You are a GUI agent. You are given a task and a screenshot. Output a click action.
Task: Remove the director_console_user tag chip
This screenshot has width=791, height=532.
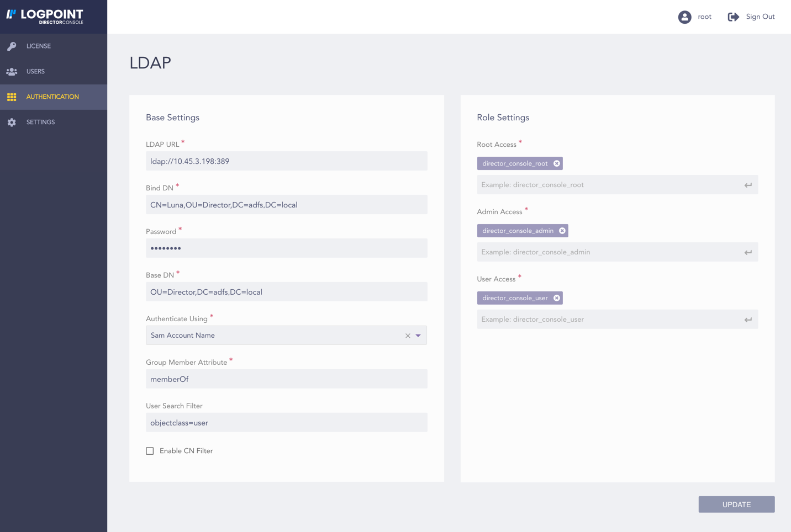tap(557, 297)
